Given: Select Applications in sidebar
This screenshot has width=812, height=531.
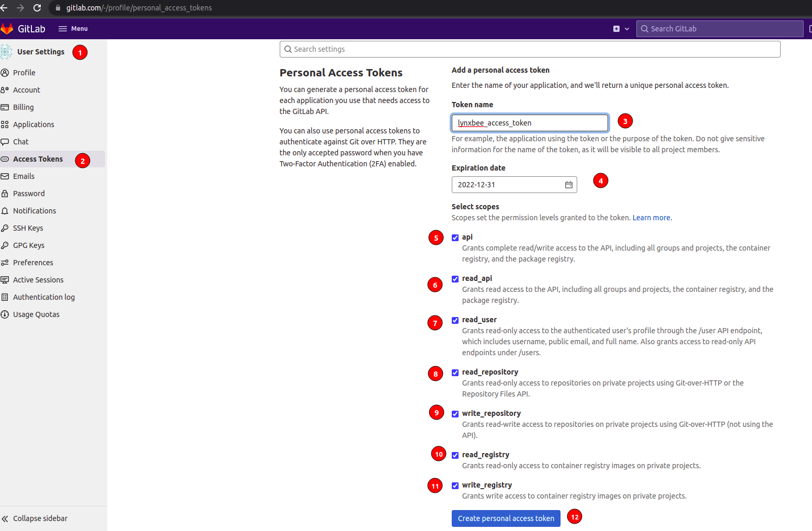Looking at the screenshot, I should (33, 125).
